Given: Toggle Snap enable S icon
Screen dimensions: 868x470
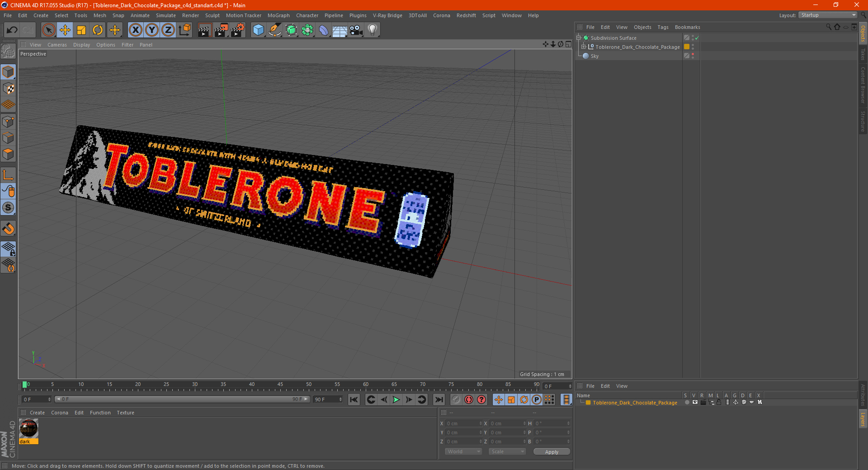Looking at the screenshot, I should tap(8, 208).
